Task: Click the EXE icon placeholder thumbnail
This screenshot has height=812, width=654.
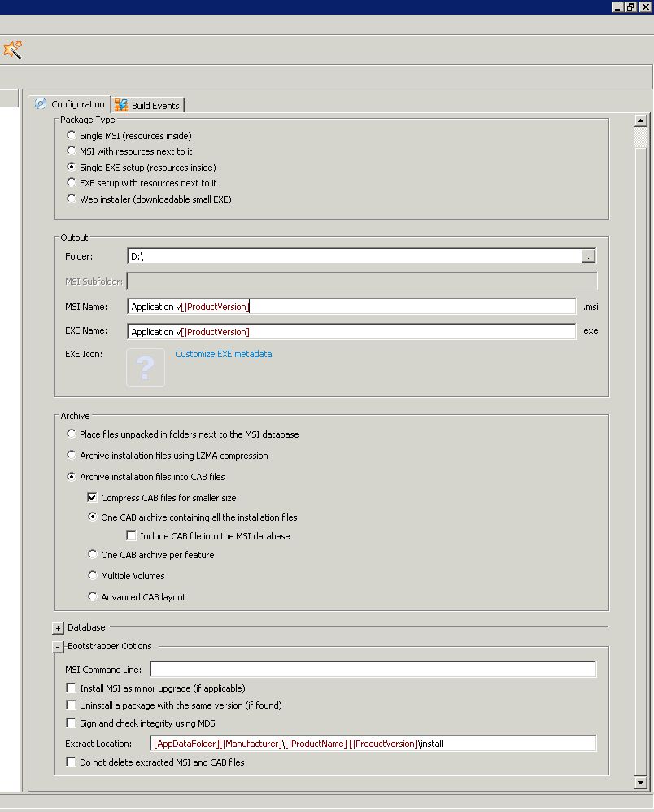Action: pos(146,368)
